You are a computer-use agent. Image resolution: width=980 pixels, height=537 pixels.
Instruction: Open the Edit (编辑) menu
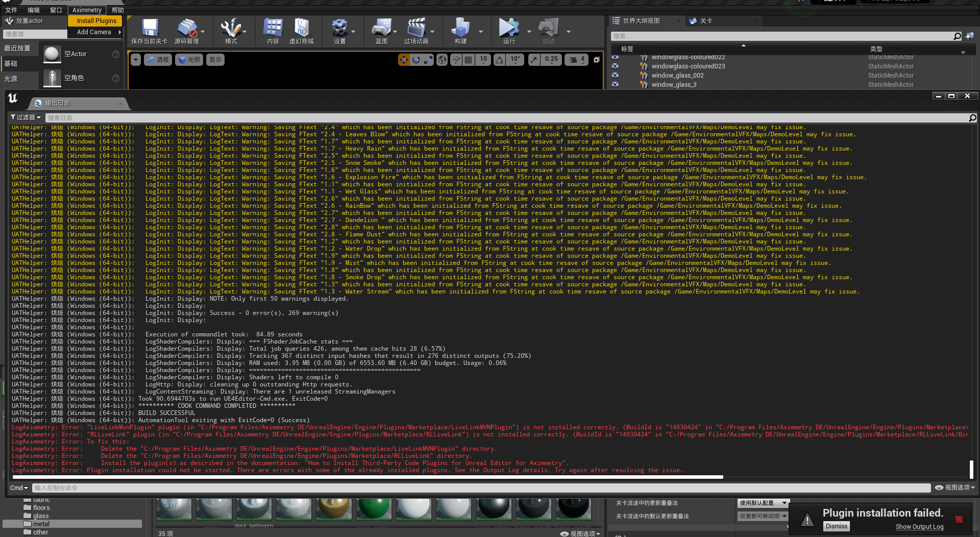click(x=34, y=10)
